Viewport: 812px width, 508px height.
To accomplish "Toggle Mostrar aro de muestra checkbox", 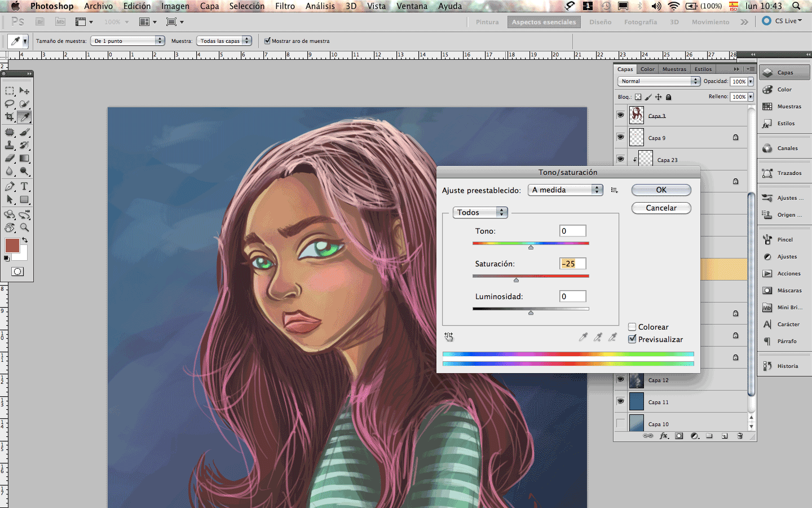I will [267, 41].
